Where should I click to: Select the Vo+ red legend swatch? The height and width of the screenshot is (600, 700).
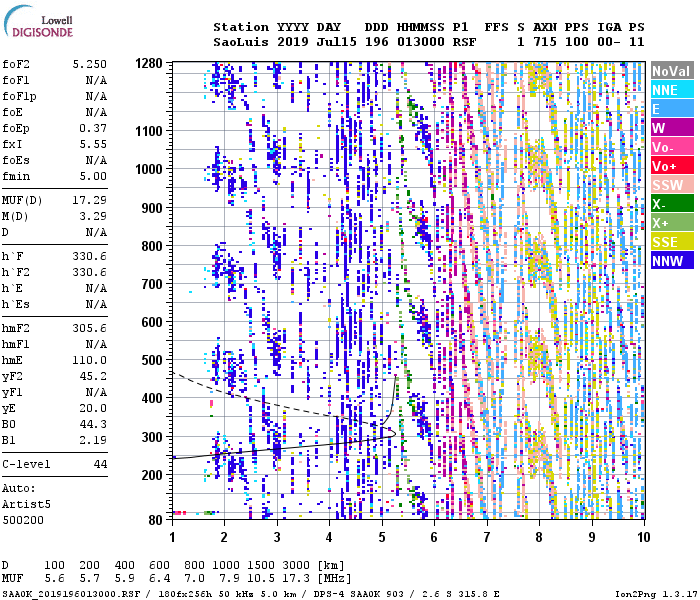tap(672, 166)
